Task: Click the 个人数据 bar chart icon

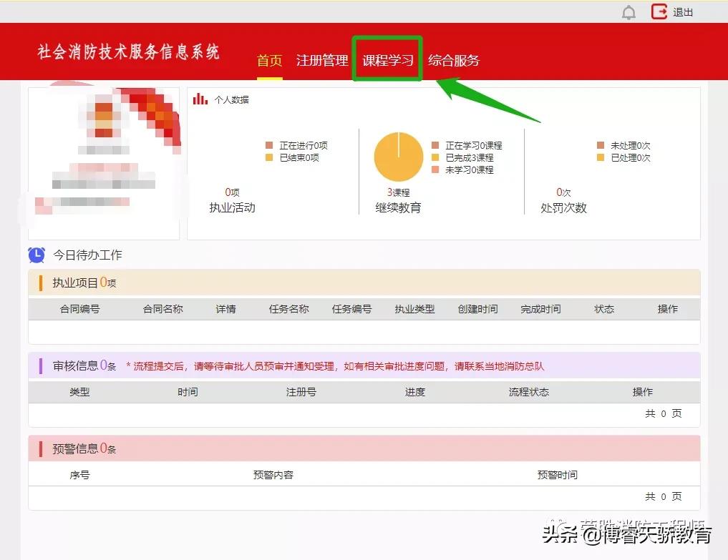Action: click(x=199, y=99)
